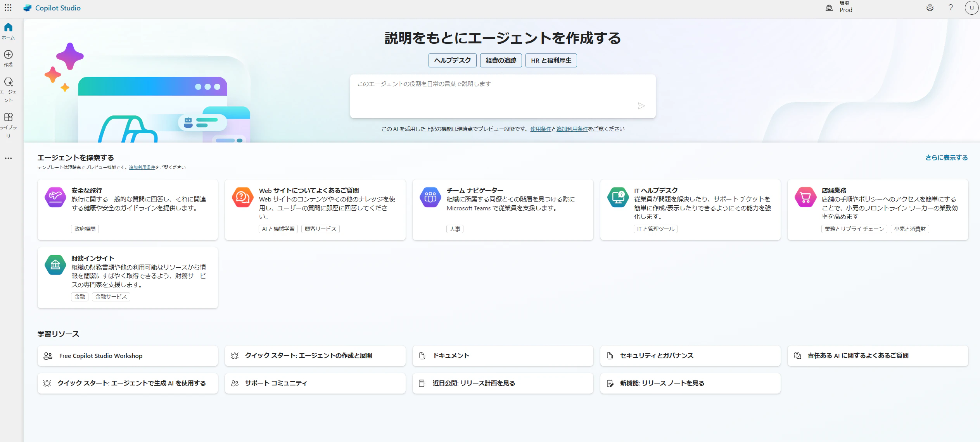This screenshot has width=980, height=442.
Task: Click the 金融サービス tag
Action: (x=111, y=297)
